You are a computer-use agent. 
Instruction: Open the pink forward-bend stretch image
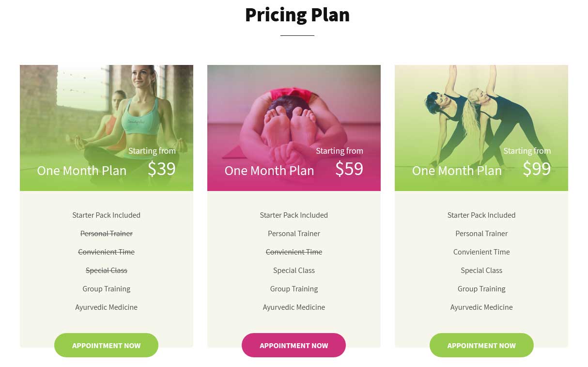[294, 128]
